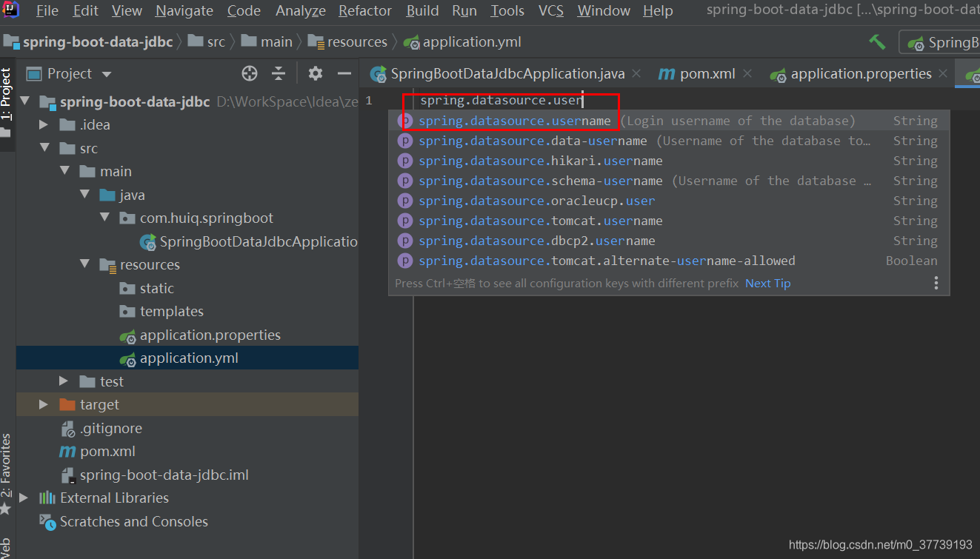
Task: Select SpringBootDataJdbcApplication class in tree
Action: pyautogui.click(x=249, y=241)
